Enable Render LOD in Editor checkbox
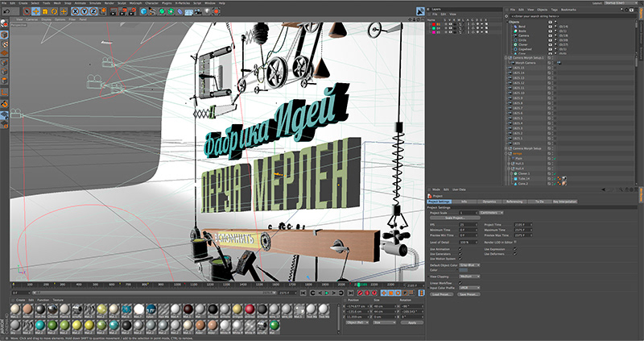Image resolution: width=644 pixels, height=341 pixels. tap(515, 243)
